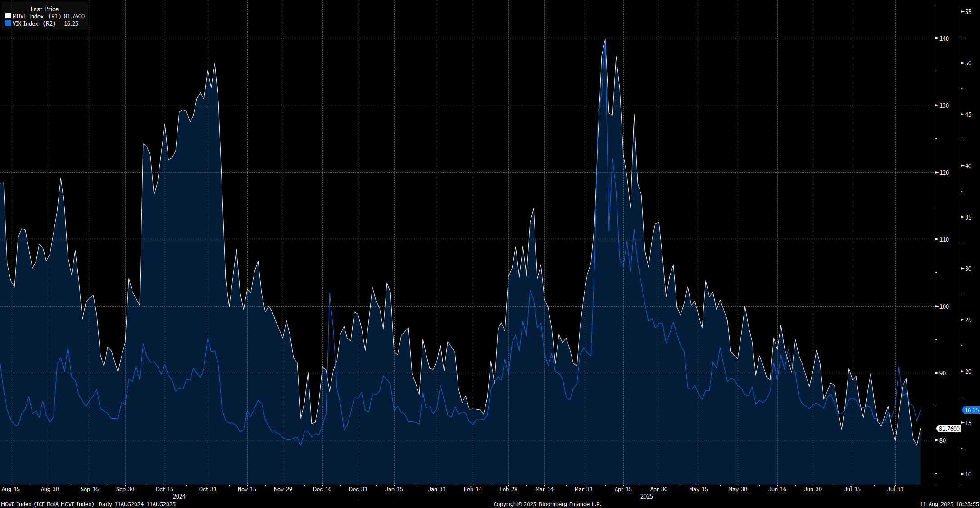Click the blue 16.25 VIX price tag
The width and height of the screenshot is (980, 508).
(x=971, y=410)
